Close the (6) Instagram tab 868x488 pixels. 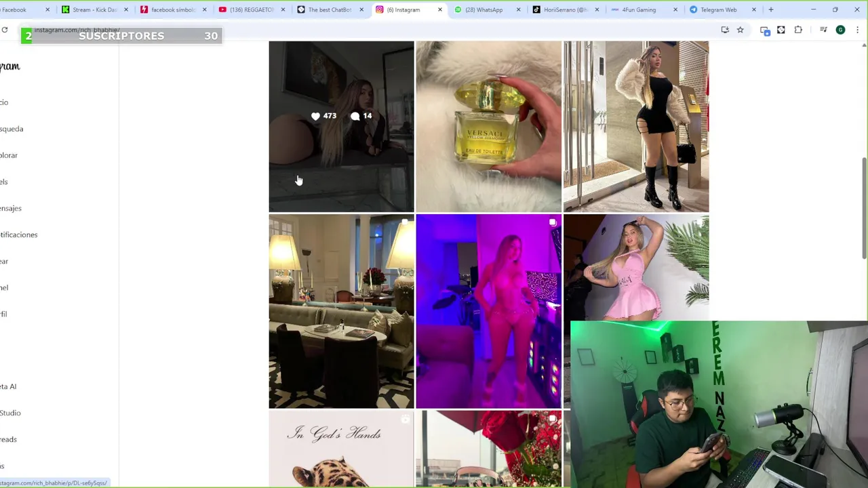[440, 9]
